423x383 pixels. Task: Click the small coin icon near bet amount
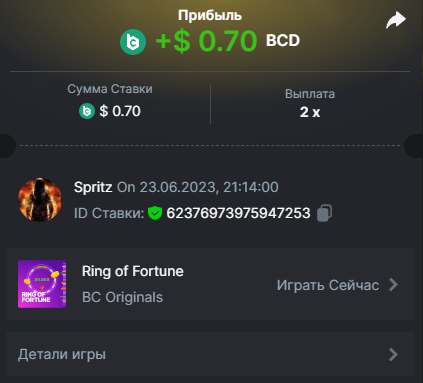[x=87, y=111]
